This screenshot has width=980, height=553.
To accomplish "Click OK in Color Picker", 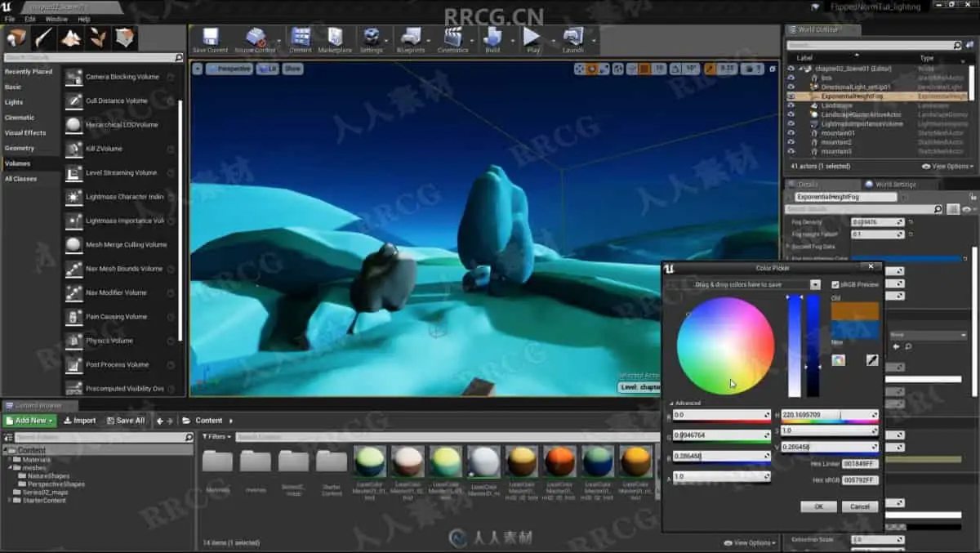I will [x=818, y=506].
